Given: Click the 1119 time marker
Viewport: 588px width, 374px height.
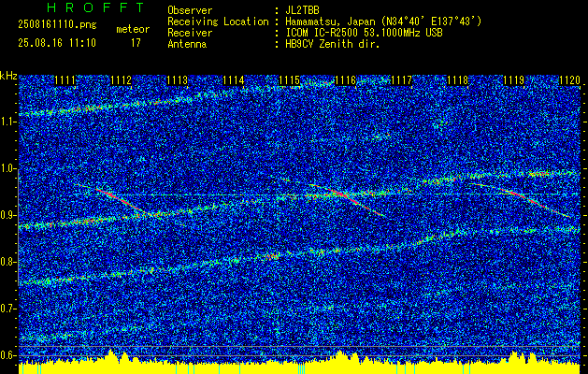Looking at the screenshot, I should [514, 80].
